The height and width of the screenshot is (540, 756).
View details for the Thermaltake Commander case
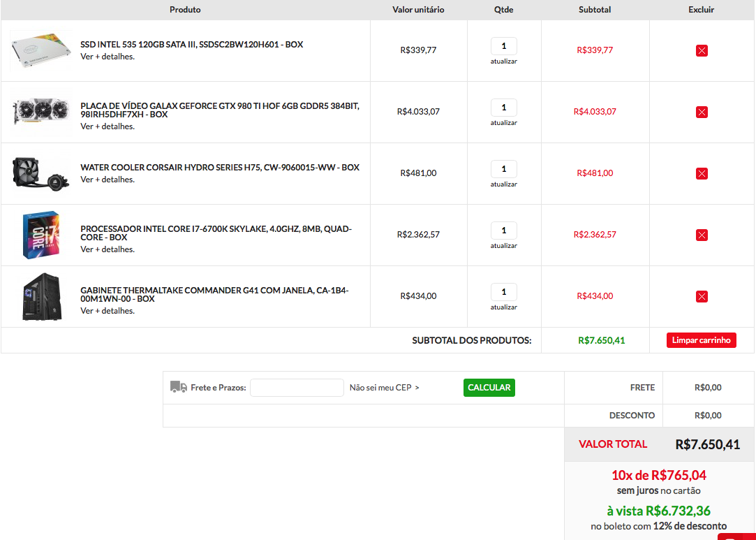[108, 311]
